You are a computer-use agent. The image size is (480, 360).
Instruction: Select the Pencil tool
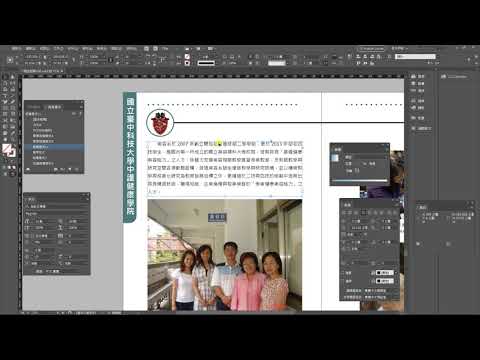point(12,101)
